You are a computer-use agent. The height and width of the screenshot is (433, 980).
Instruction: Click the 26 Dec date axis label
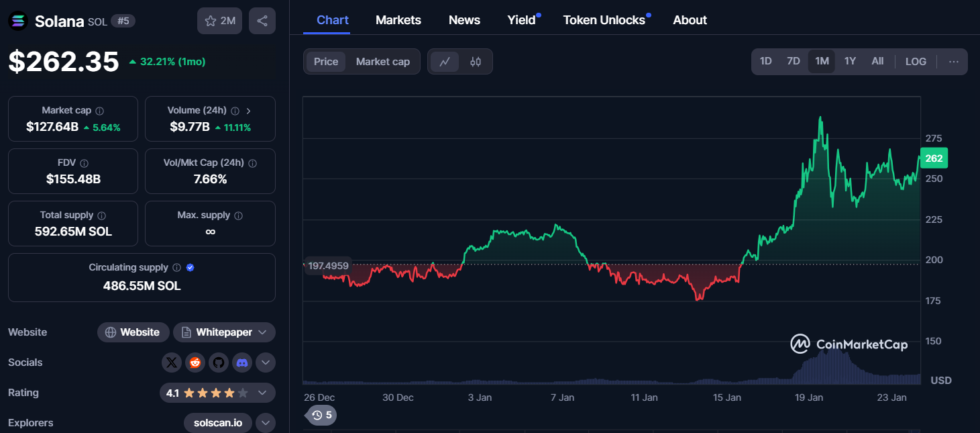click(x=319, y=397)
